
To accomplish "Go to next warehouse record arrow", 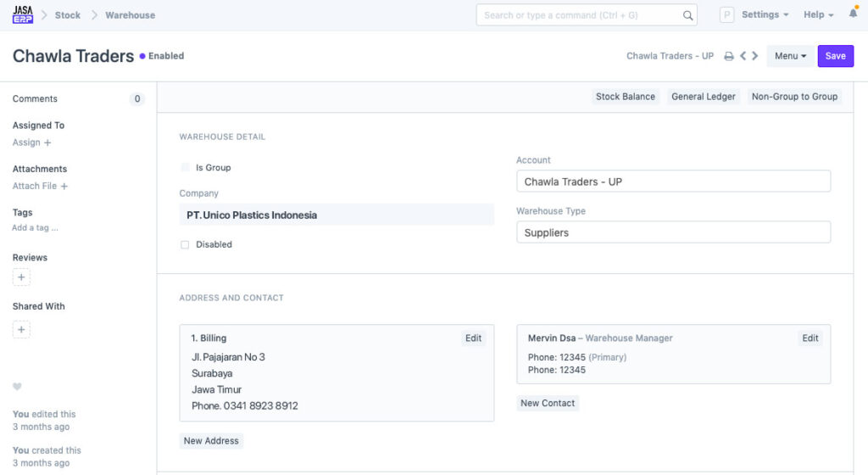I will coord(754,56).
